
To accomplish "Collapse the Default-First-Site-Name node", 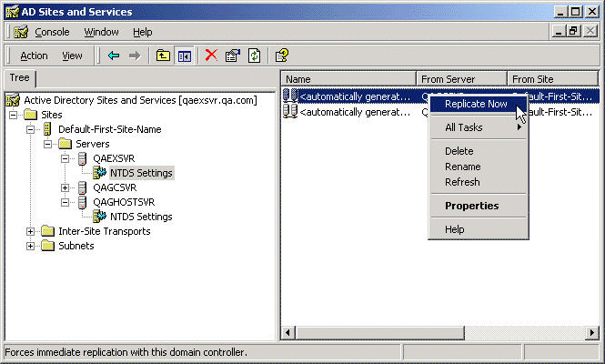I will click(x=31, y=129).
